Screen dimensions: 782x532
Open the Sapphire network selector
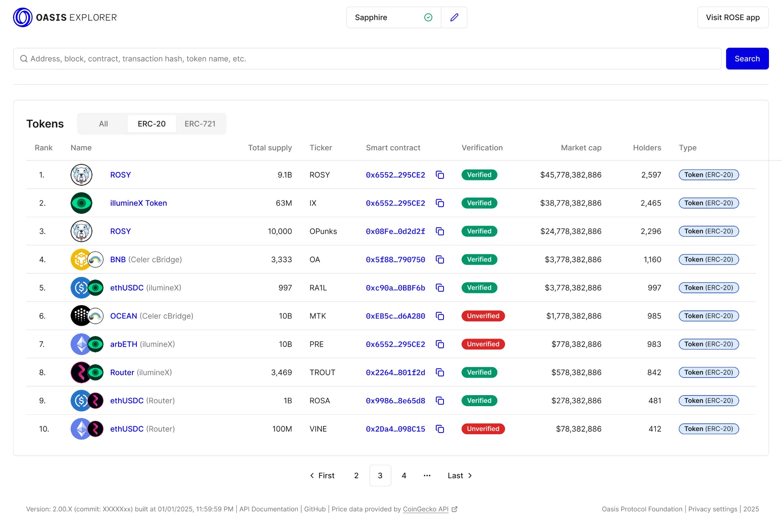click(393, 18)
